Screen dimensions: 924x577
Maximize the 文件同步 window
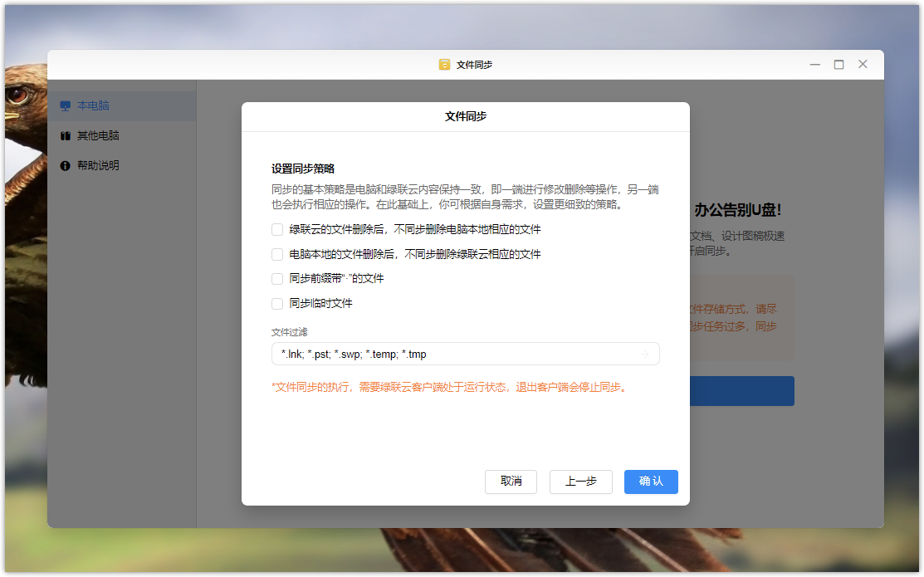[838, 65]
